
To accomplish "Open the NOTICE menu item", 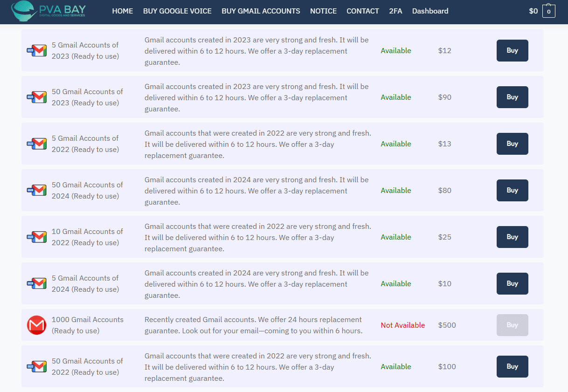I will [x=323, y=11].
